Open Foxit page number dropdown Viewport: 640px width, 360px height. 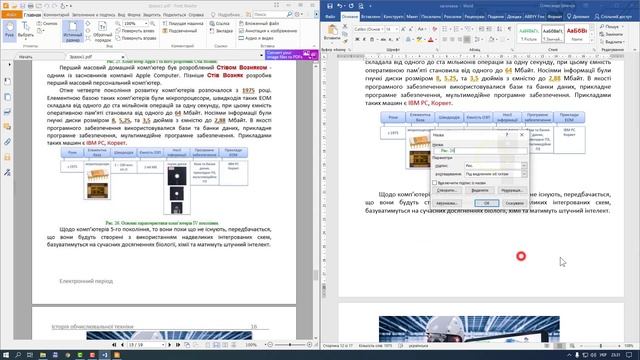pyautogui.click(x=163, y=345)
